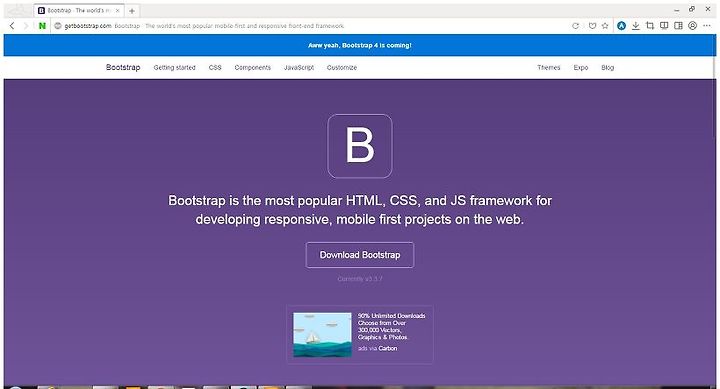Open the Components nav item
The image size is (720, 389).
pos(253,68)
